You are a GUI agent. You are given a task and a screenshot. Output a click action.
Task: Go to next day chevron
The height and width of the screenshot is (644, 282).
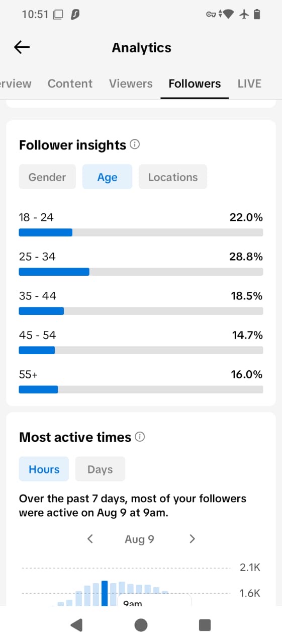click(192, 539)
